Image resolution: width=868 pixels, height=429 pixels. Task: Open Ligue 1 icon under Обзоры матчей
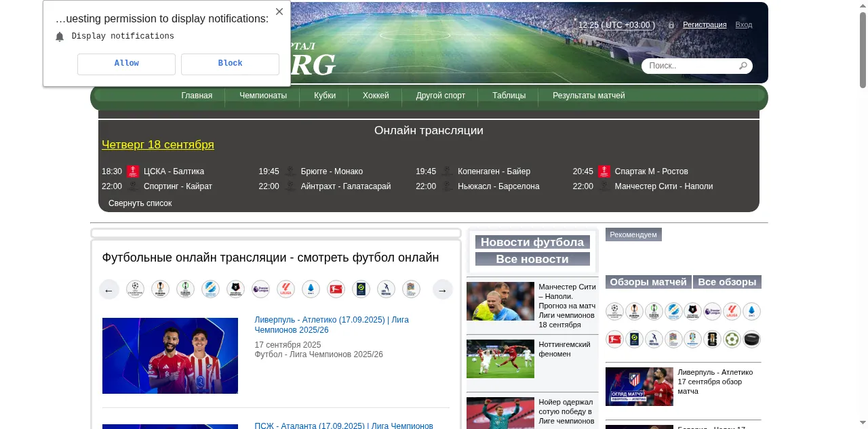point(634,340)
